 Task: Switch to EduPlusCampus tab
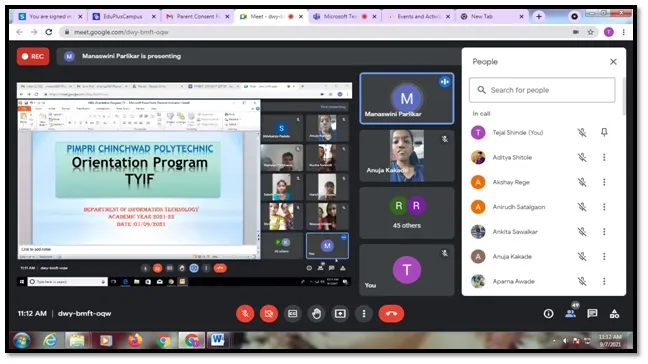tap(124, 17)
